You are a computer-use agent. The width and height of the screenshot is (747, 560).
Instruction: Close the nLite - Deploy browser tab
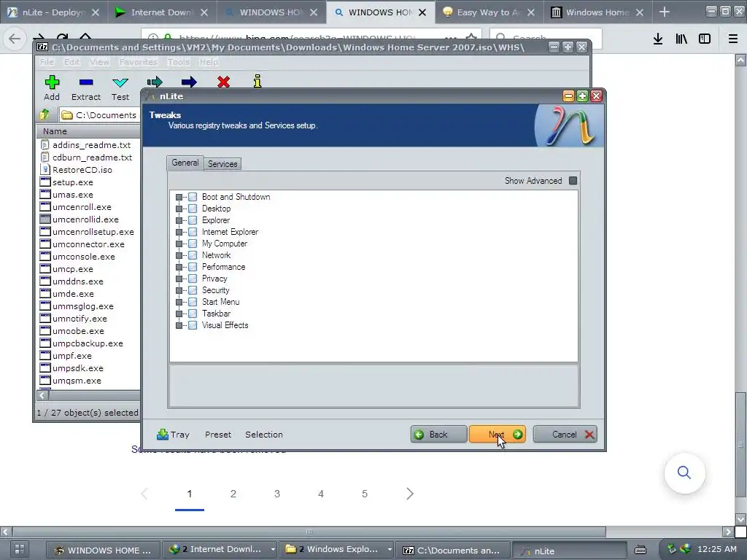click(96, 12)
